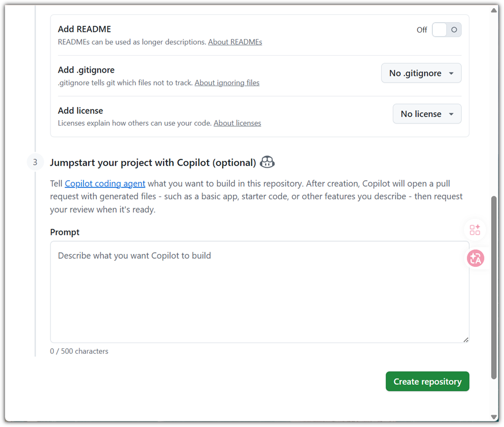Follow the Copilot coding agent link
This screenshot has height=427, width=504.
pos(105,184)
